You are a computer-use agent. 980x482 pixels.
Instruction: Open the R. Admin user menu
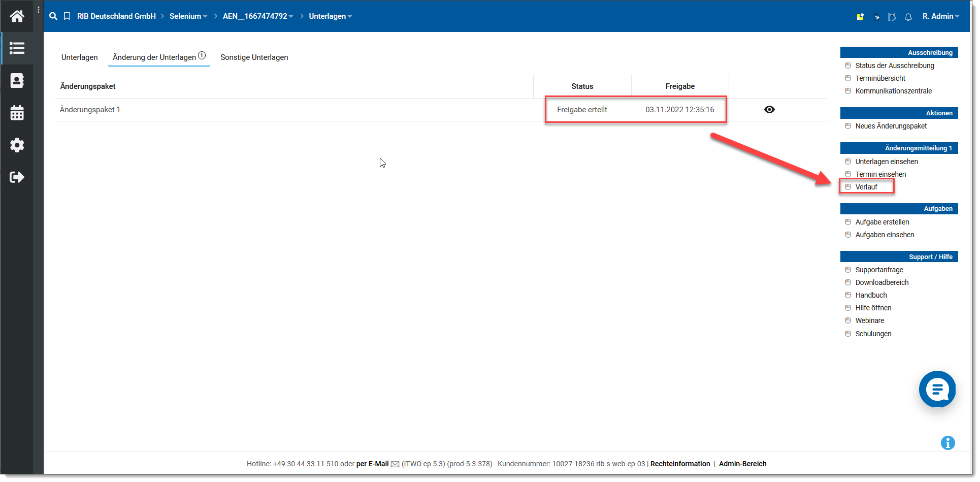click(x=940, y=16)
